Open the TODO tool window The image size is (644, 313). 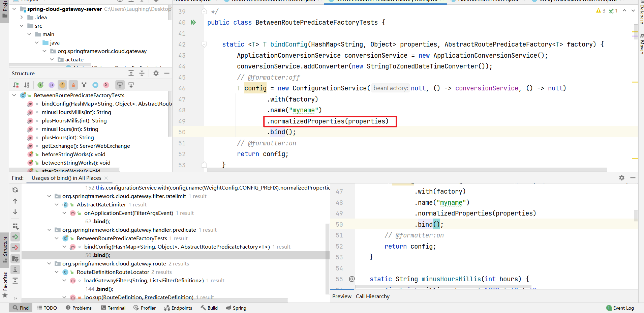[47, 308]
